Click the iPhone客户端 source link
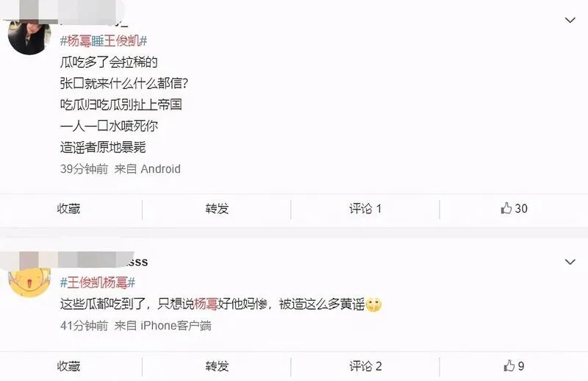Screen dimensions: 588x381 [x=176, y=325]
